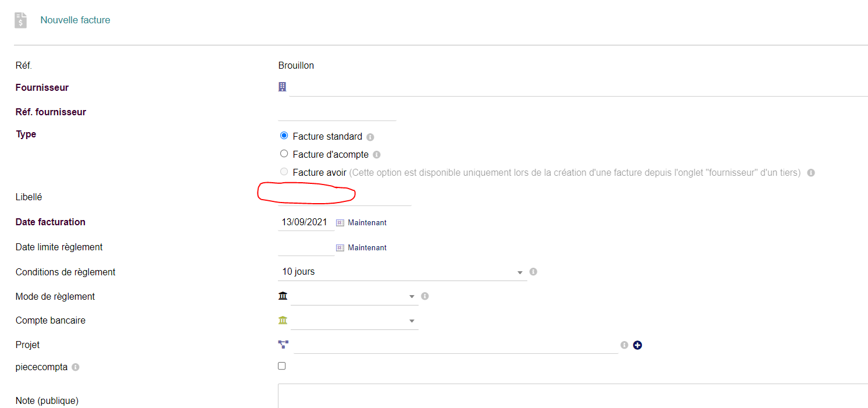The image size is (868, 408).
Task: Click the info icon after Facture avoir text
Action: 810,172
